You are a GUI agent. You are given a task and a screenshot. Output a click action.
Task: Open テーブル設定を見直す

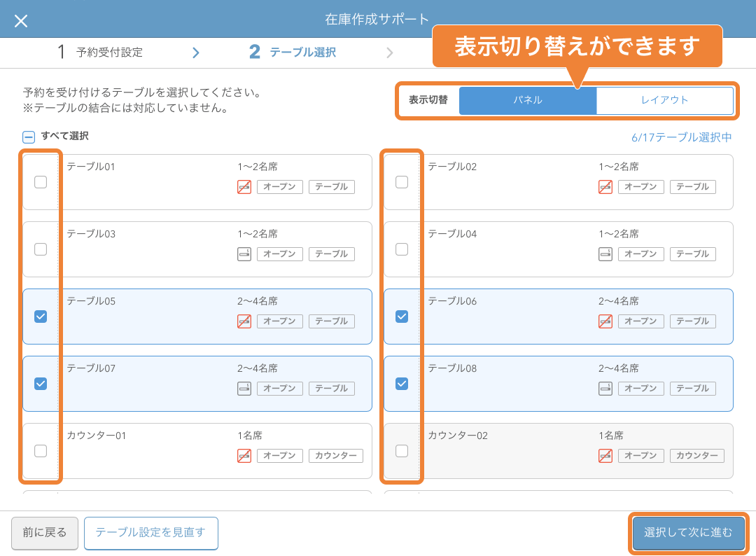click(150, 533)
